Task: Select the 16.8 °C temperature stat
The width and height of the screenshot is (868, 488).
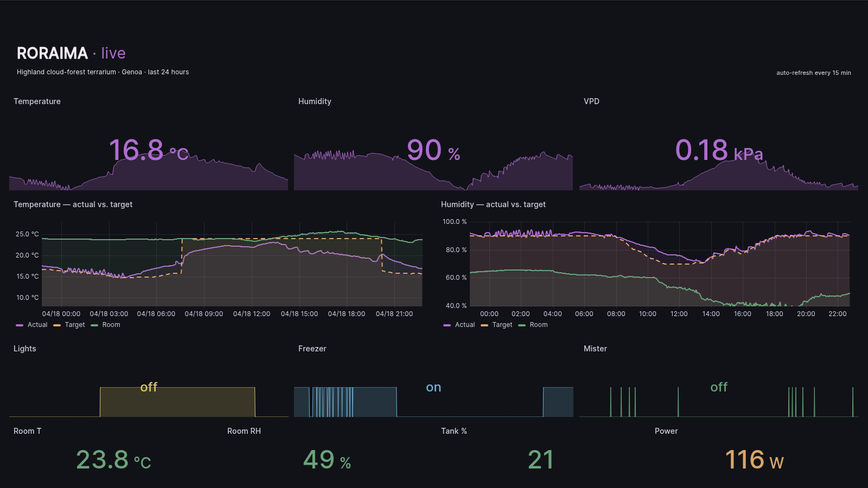Action: (141, 151)
